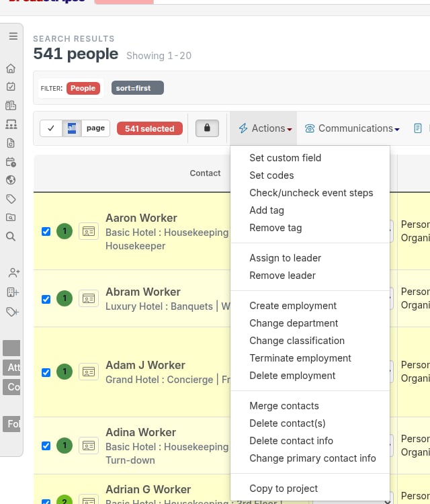Open Adrian G Worker's profile link
The height and width of the screenshot is (504, 430).
click(x=148, y=489)
